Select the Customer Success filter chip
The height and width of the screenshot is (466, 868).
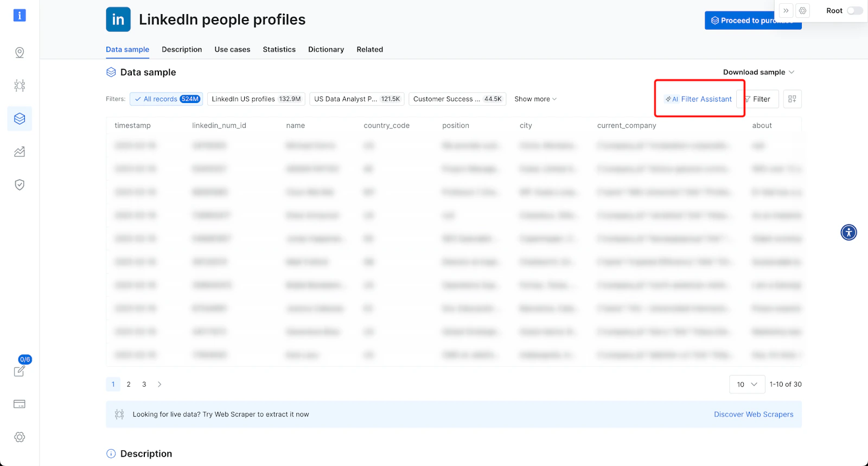(457, 99)
